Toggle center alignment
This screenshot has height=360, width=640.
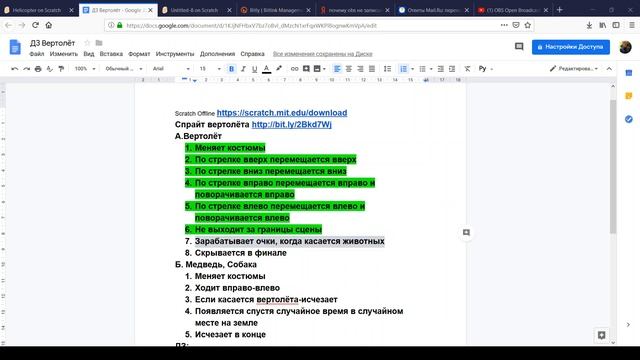point(349,69)
